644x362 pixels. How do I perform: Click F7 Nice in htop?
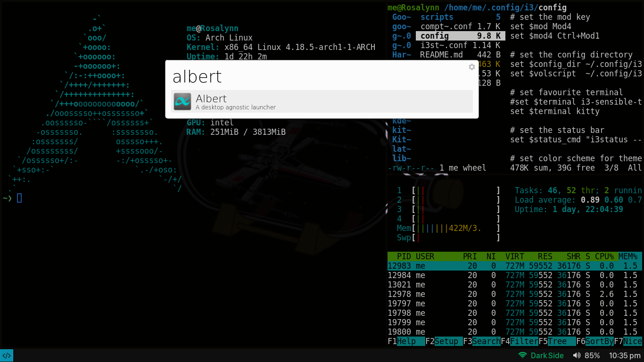(628, 341)
